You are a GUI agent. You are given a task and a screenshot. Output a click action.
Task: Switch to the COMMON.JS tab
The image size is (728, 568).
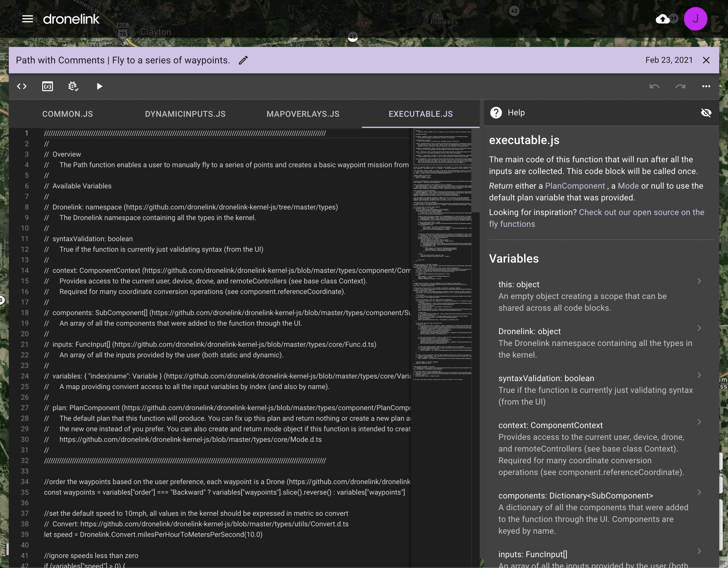click(68, 114)
